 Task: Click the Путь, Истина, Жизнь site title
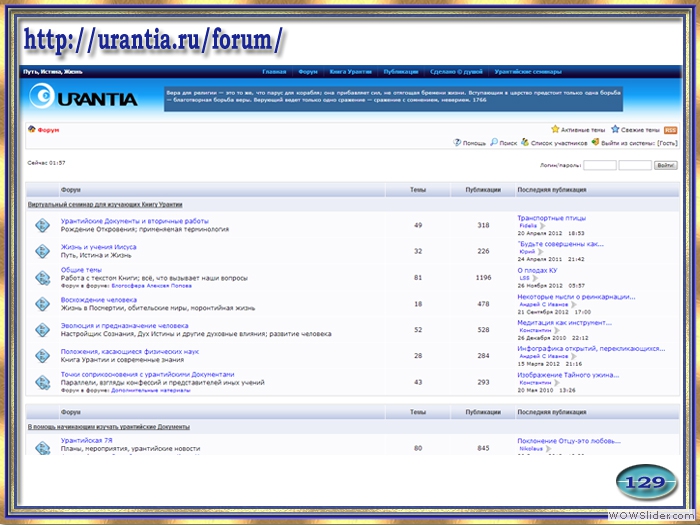coord(53,71)
